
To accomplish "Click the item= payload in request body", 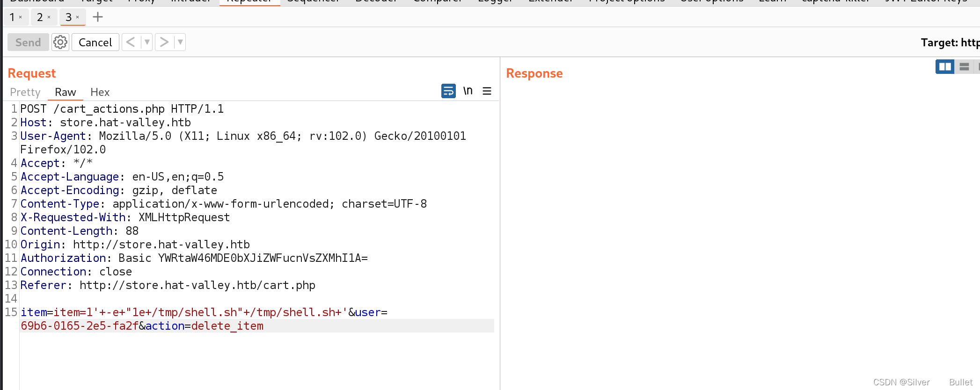I will tap(184, 312).
